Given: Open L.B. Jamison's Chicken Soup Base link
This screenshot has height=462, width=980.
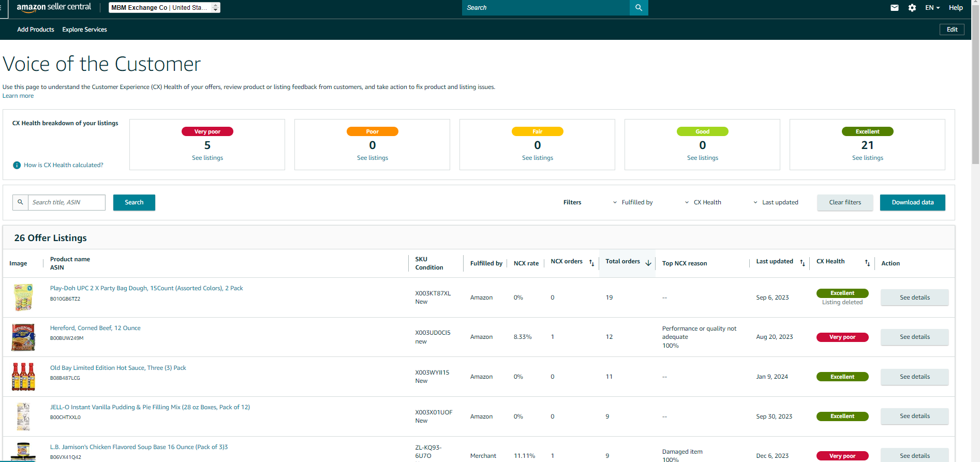Looking at the screenshot, I should [139, 447].
